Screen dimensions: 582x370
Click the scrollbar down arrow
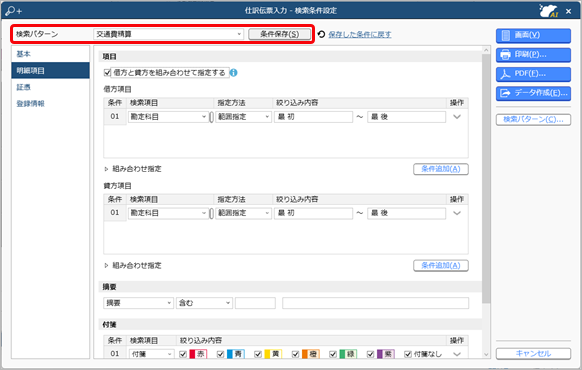point(486,355)
